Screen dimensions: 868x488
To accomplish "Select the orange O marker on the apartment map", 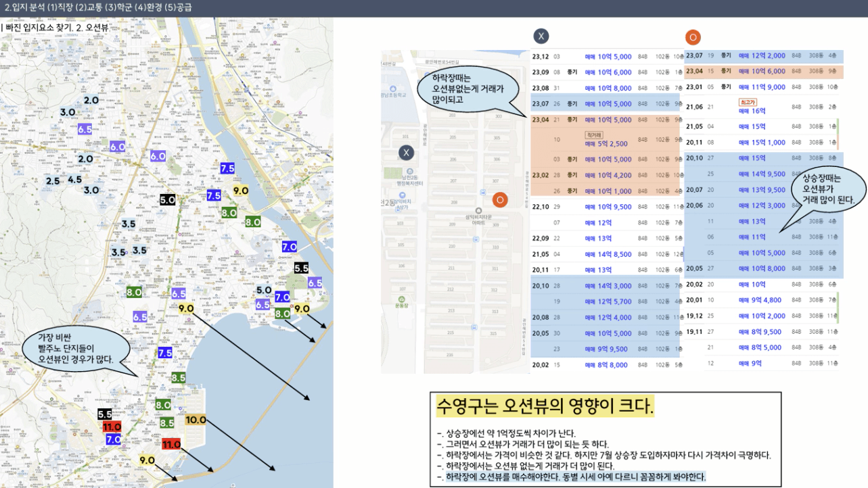I will [x=499, y=199].
